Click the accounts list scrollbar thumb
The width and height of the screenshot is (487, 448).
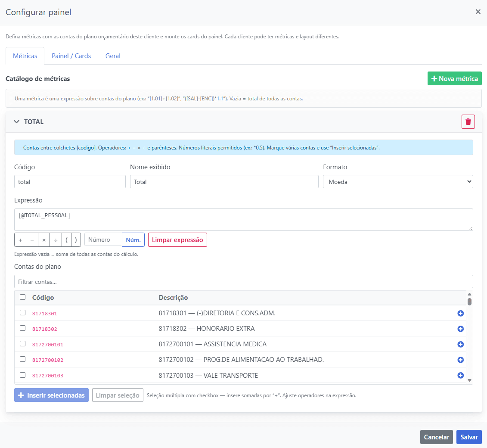[x=469, y=302]
